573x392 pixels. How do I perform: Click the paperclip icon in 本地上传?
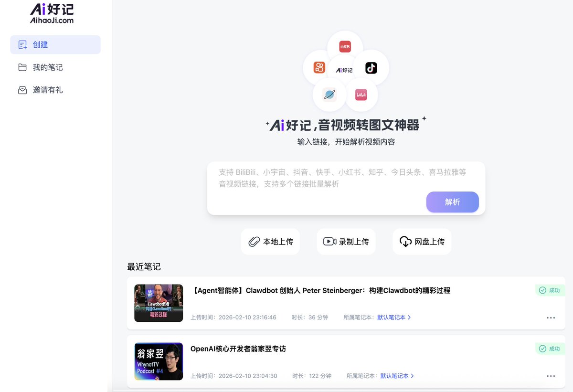(254, 242)
